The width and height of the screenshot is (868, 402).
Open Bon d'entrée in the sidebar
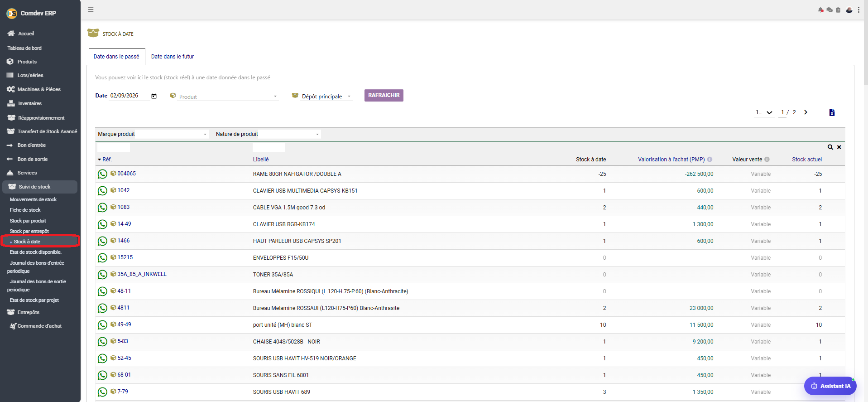pos(31,145)
